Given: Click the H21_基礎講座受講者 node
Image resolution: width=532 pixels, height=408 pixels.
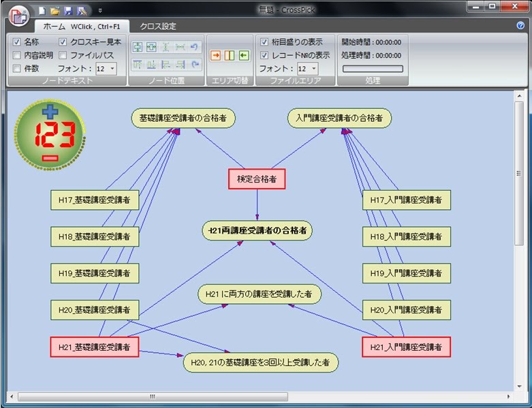Looking at the screenshot, I should coord(95,347).
